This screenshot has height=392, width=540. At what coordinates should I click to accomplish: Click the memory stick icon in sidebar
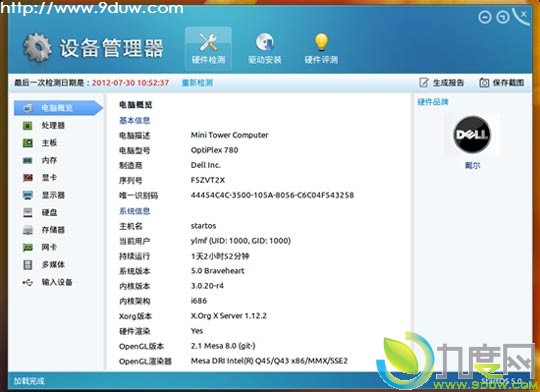(x=28, y=160)
